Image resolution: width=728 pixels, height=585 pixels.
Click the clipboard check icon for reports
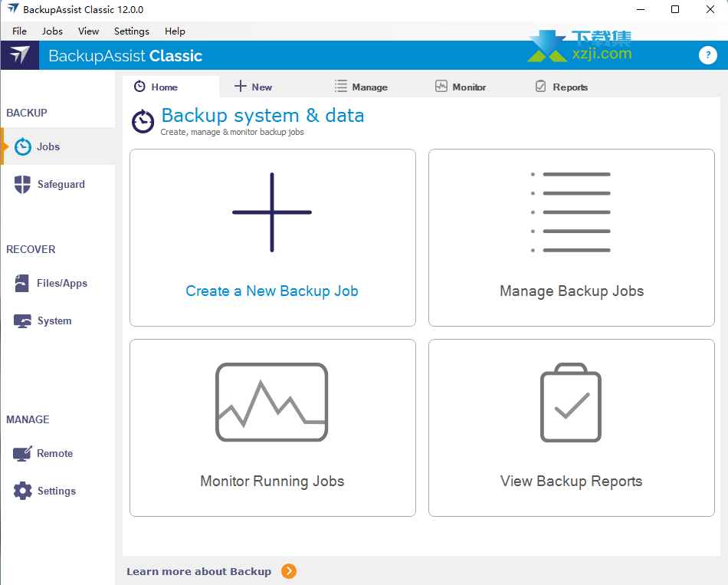tap(571, 403)
